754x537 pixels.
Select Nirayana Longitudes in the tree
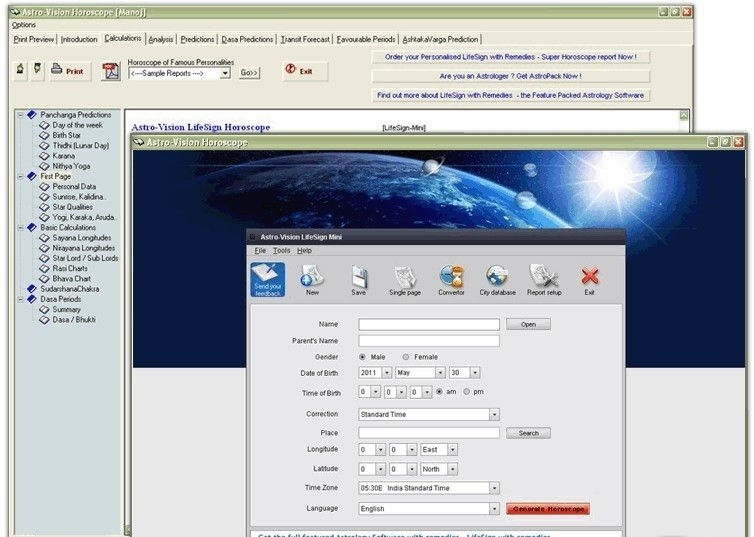pos(84,248)
